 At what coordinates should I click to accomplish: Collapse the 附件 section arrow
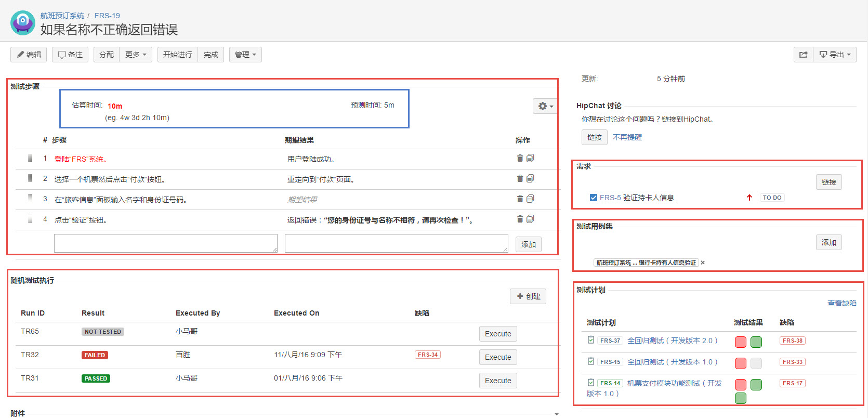click(x=557, y=414)
